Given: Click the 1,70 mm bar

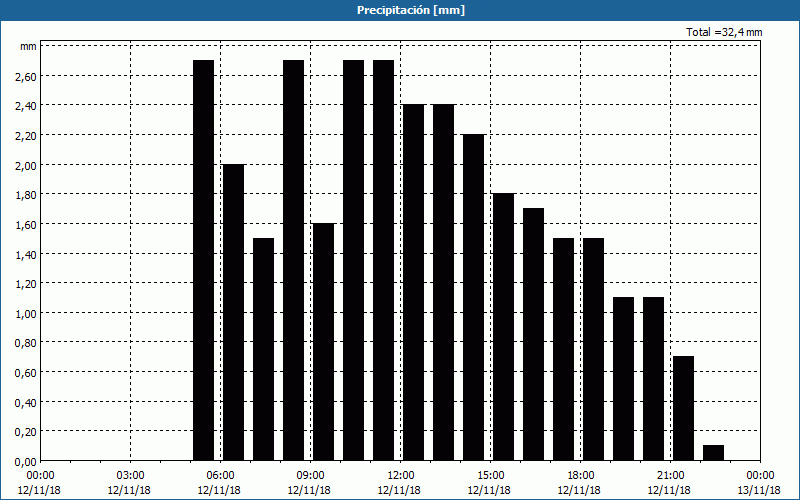Looking at the screenshot, I should point(534,334).
